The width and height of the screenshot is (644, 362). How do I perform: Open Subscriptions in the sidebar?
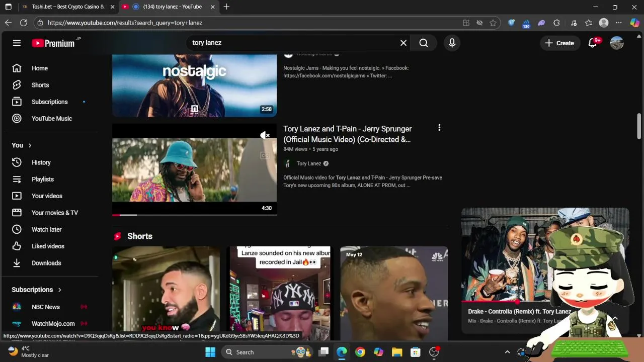(50, 102)
